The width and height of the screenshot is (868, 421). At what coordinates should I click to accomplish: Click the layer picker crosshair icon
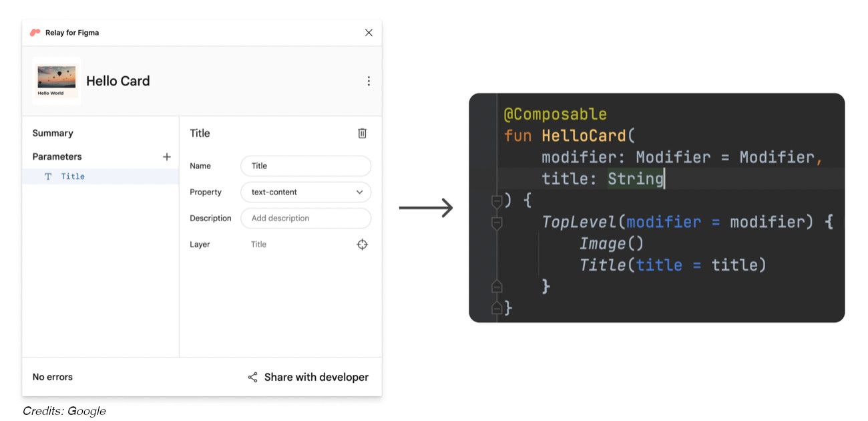click(362, 244)
